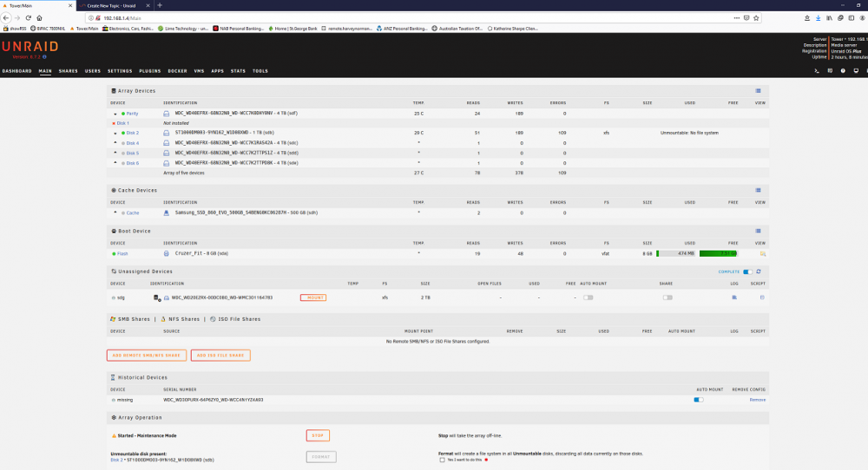This screenshot has width=868, height=470.
Task: Open the Plugins menu
Action: (x=149, y=71)
